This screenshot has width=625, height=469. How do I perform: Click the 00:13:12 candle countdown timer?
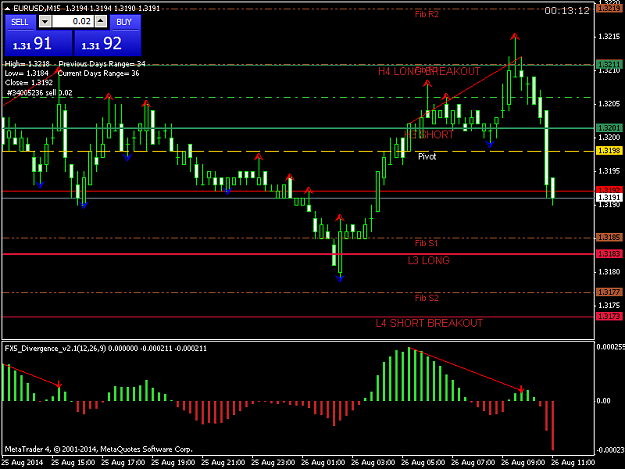coord(567,11)
